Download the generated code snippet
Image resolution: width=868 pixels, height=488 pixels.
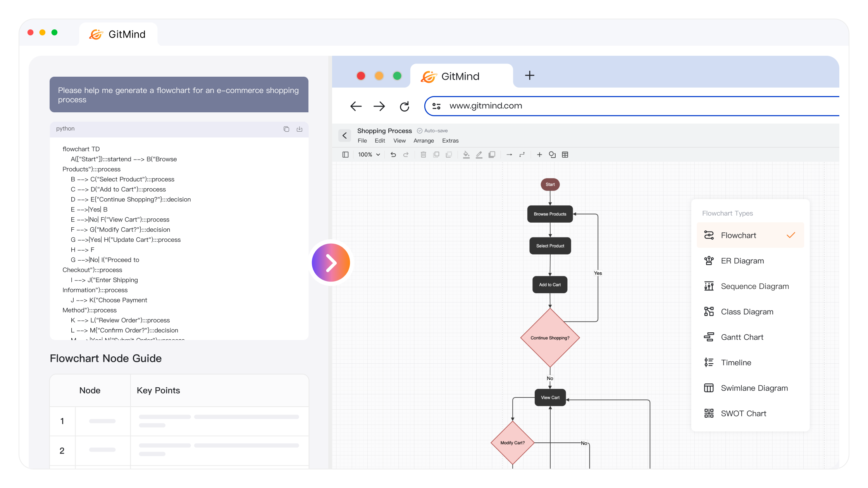point(300,129)
